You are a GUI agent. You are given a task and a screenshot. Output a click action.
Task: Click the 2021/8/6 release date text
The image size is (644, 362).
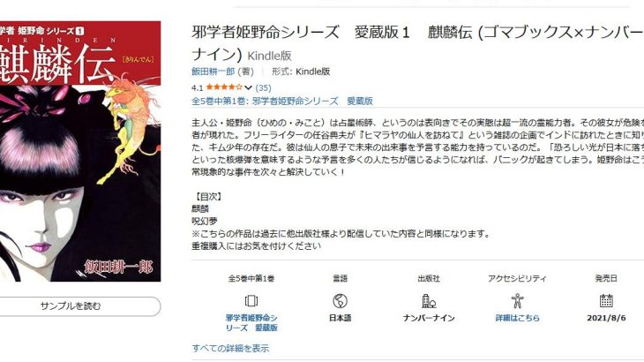click(x=606, y=318)
